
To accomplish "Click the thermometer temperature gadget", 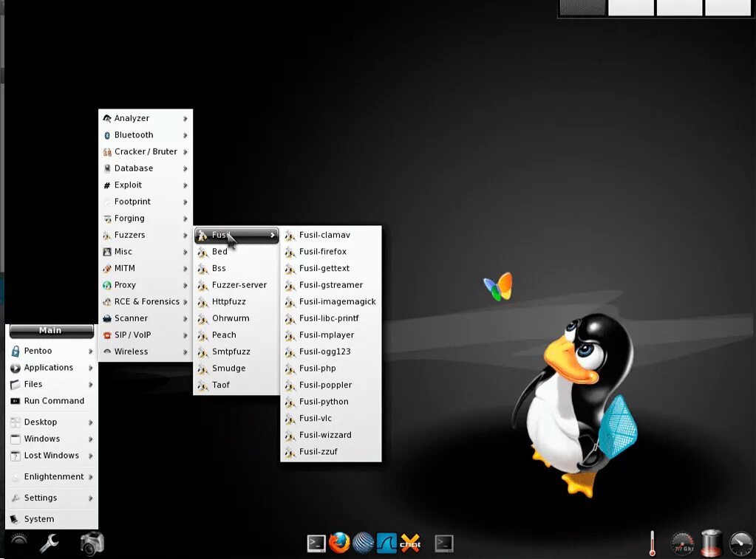I will (652, 543).
